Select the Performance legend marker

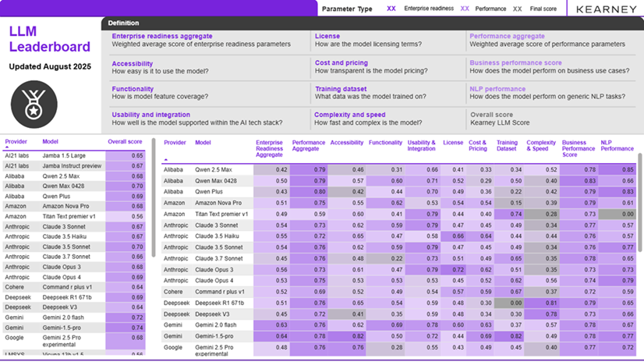[465, 9]
